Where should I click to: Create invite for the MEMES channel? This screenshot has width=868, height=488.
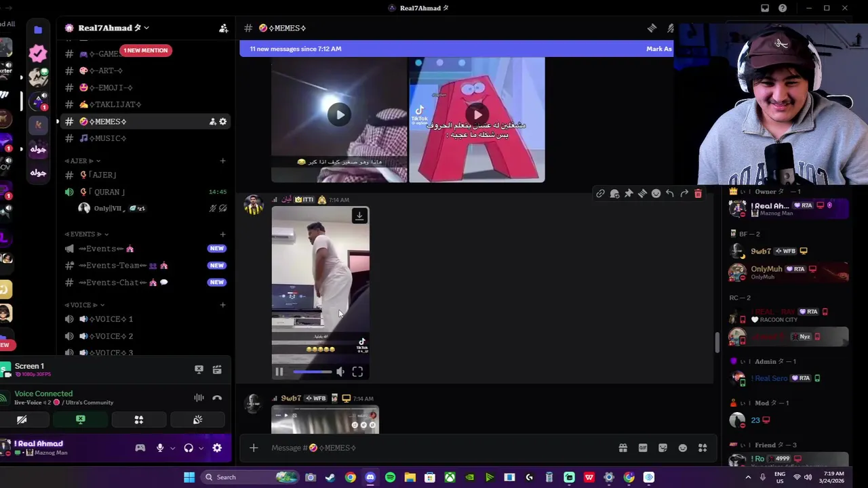pyautogui.click(x=212, y=121)
